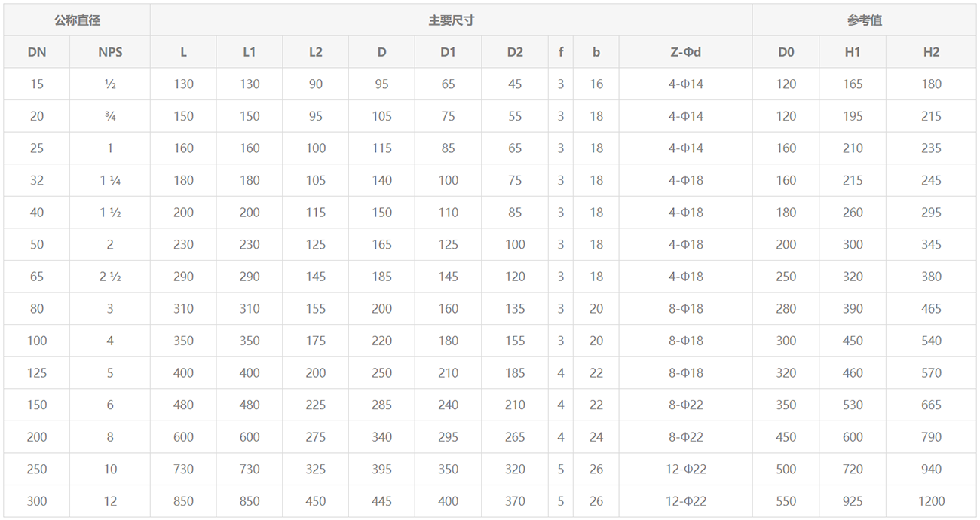Select the Z-Φd column header
Viewport: 980px width, 520px height.
pos(686,52)
